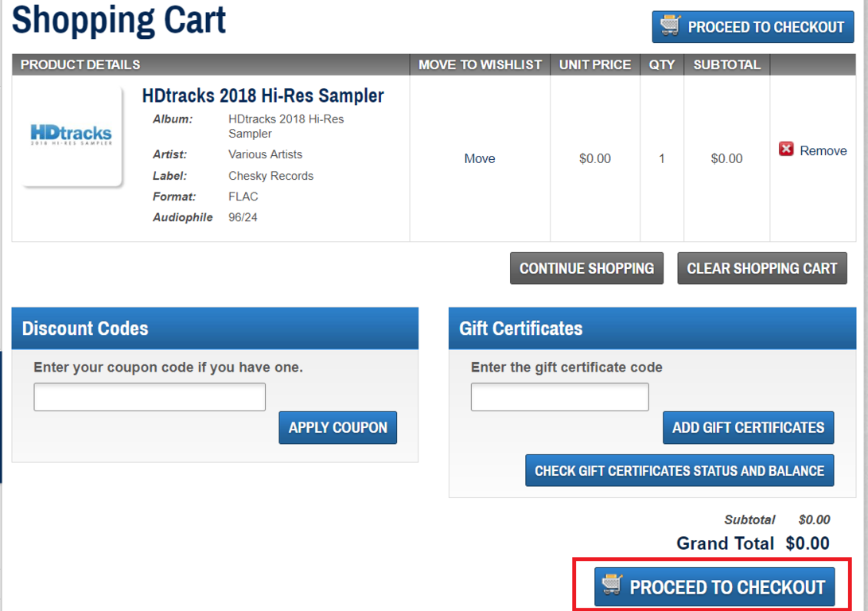This screenshot has height=611, width=868.
Task: Click the bottom Proceed to Checkout button
Action: coord(714,586)
